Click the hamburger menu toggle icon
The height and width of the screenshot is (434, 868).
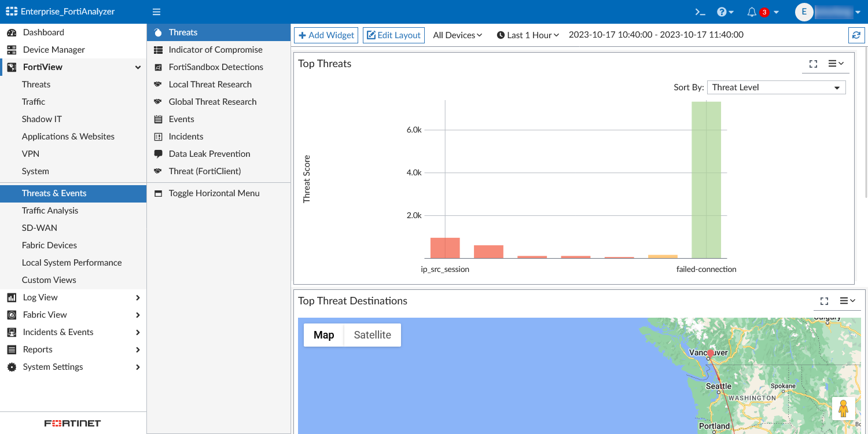[x=156, y=12]
